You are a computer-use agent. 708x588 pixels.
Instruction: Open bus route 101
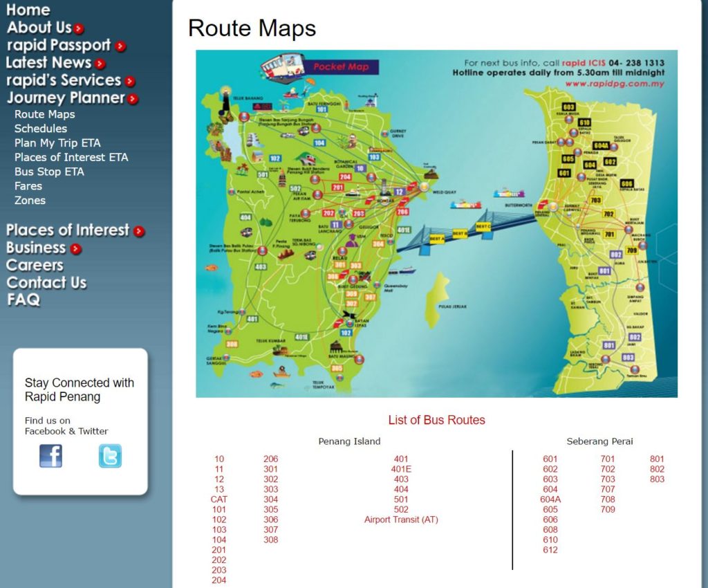219,509
